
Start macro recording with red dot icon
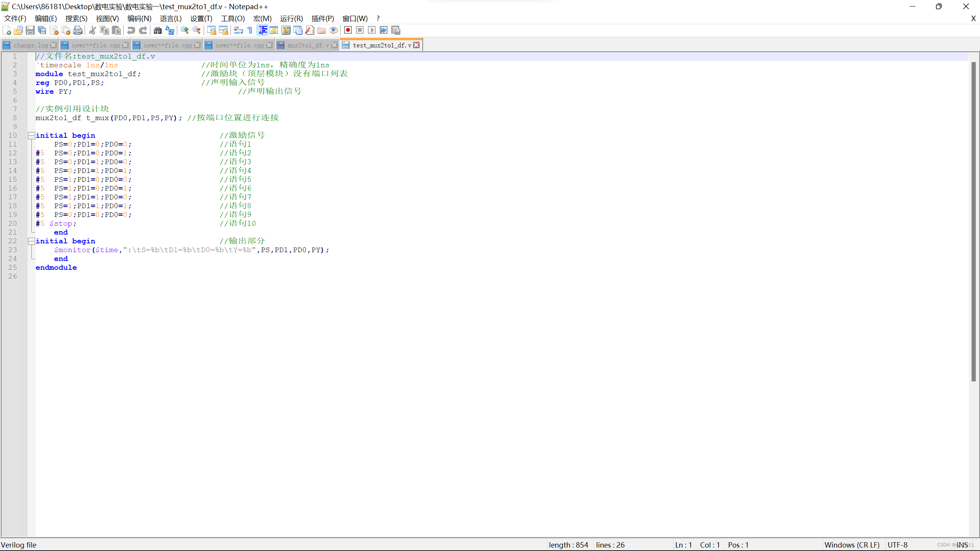[x=348, y=30]
